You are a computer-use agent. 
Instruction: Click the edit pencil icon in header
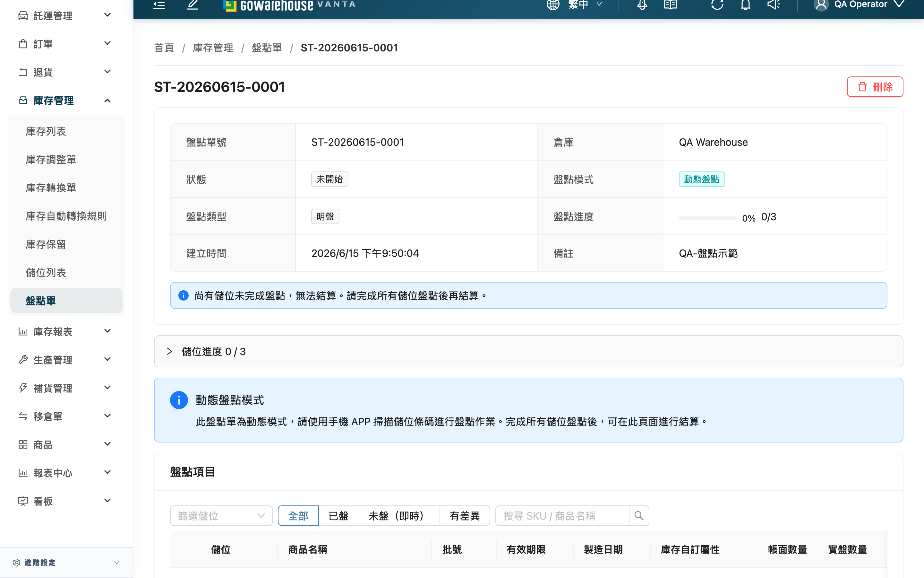tap(193, 4)
